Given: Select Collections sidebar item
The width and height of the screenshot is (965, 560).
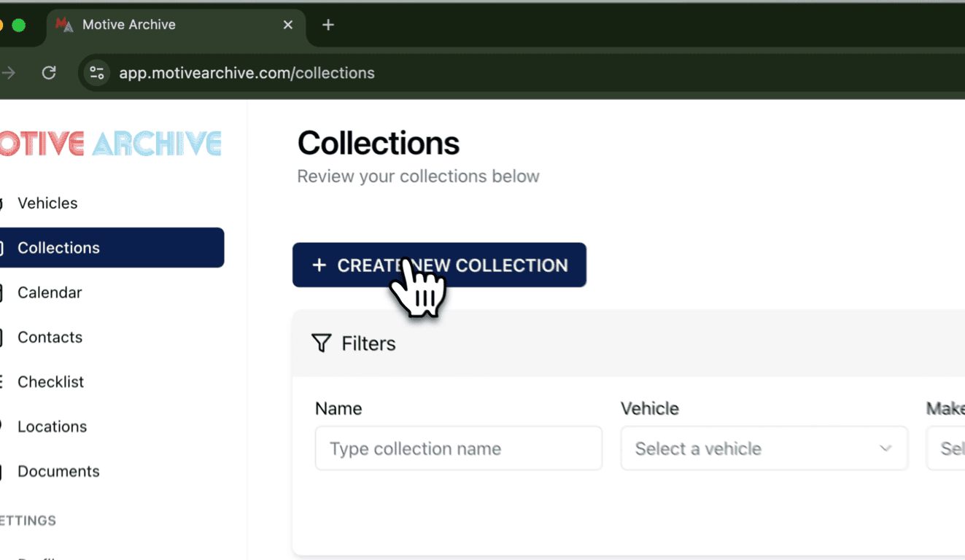Looking at the screenshot, I should tap(112, 248).
